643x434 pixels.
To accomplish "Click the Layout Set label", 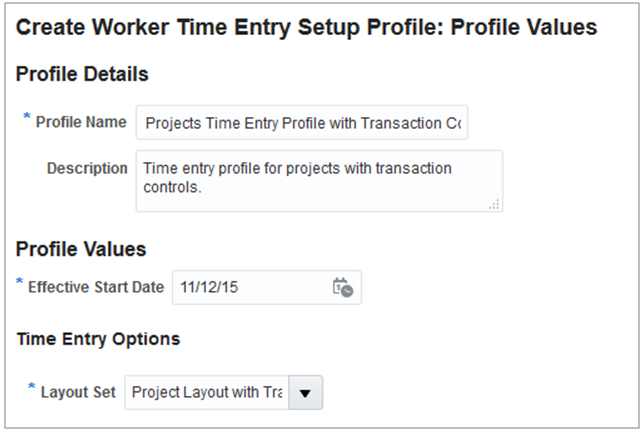I will click(x=78, y=392).
